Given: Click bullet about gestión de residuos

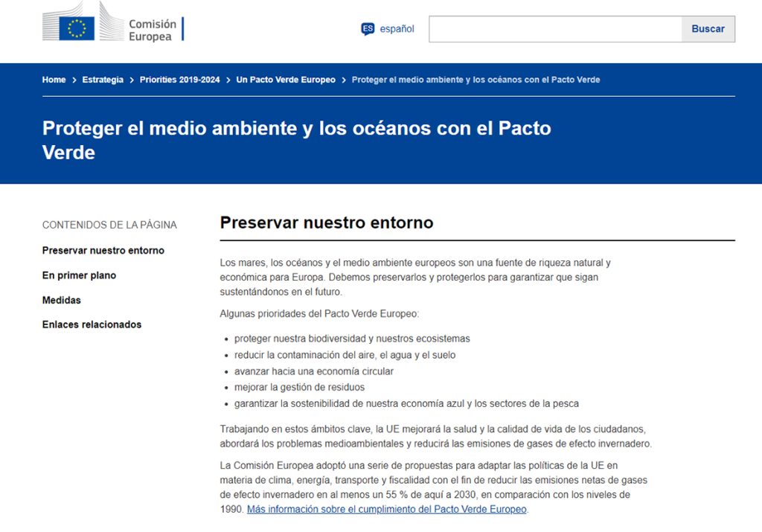Looking at the screenshot, I should click(x=299, y=387).
